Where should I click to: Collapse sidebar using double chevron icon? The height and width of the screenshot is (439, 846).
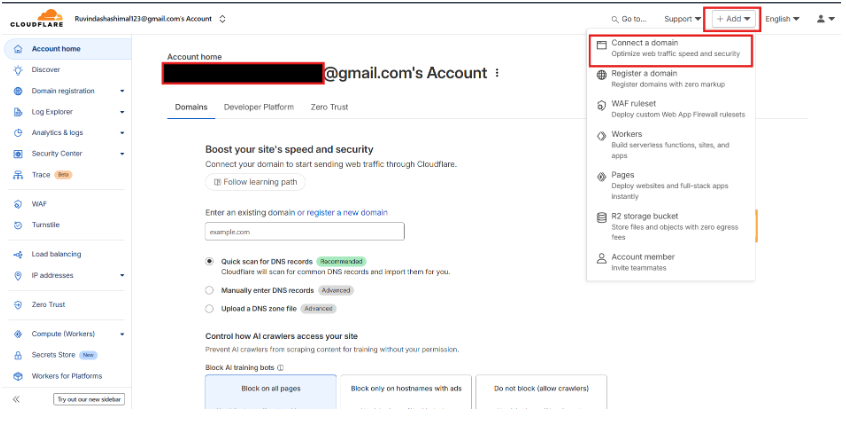click(x=16, y=399)
